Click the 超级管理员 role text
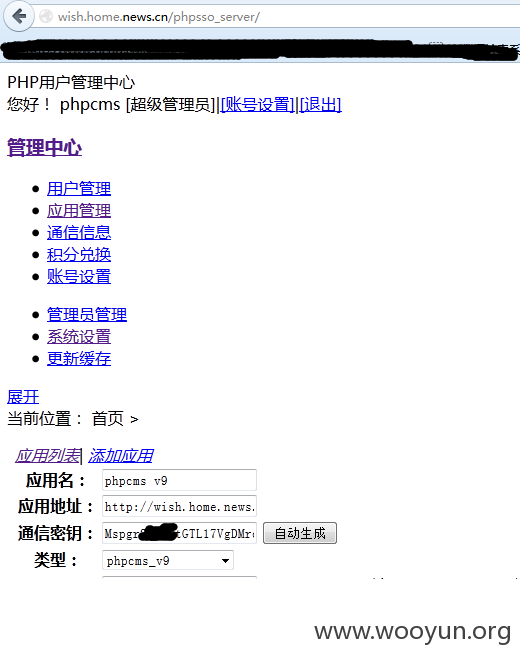This screenshot has width=520, height=660. click(170, 104)
